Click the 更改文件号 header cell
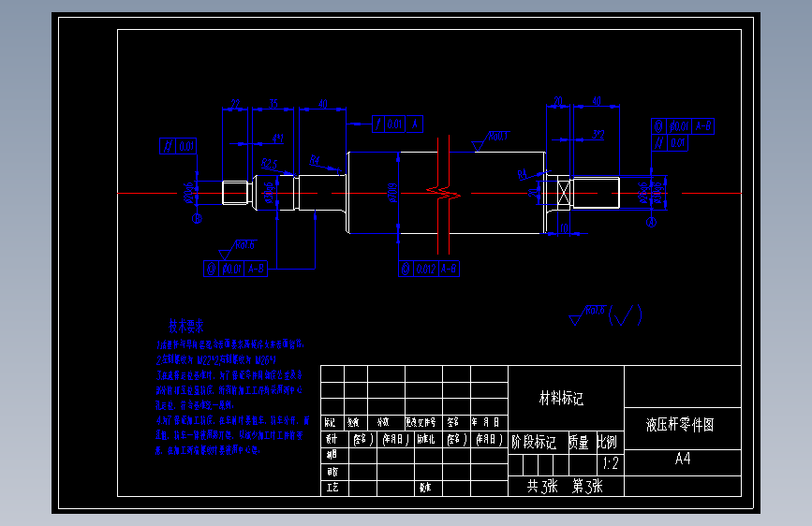The height and width of the screenshot is (526, 812). pyautogui.click(x=423, y=422)
